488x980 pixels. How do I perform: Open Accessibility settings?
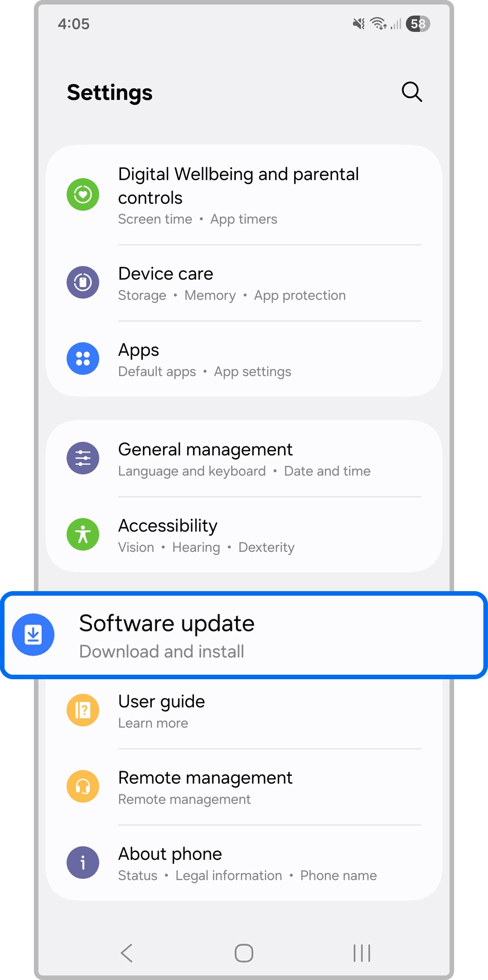click(244, 535)
